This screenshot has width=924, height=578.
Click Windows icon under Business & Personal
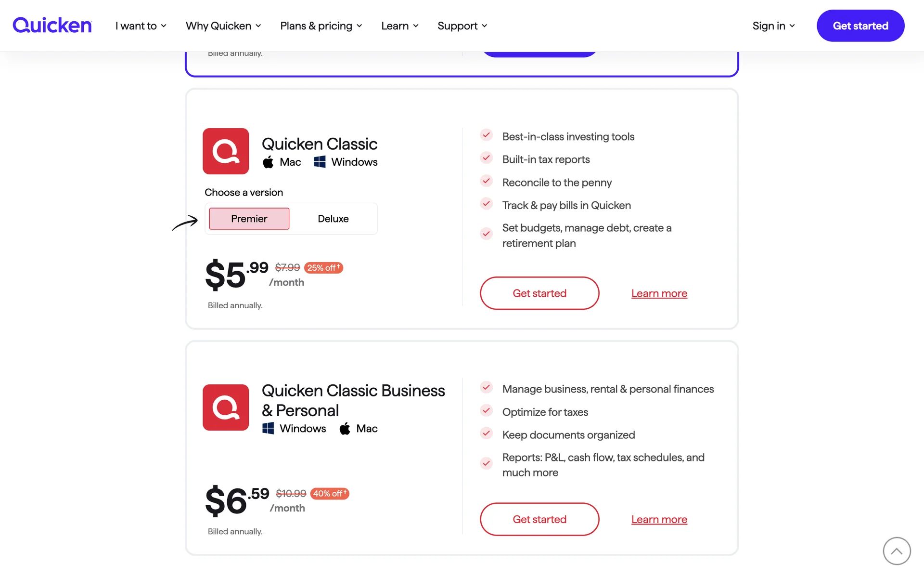tap(268, 428)
